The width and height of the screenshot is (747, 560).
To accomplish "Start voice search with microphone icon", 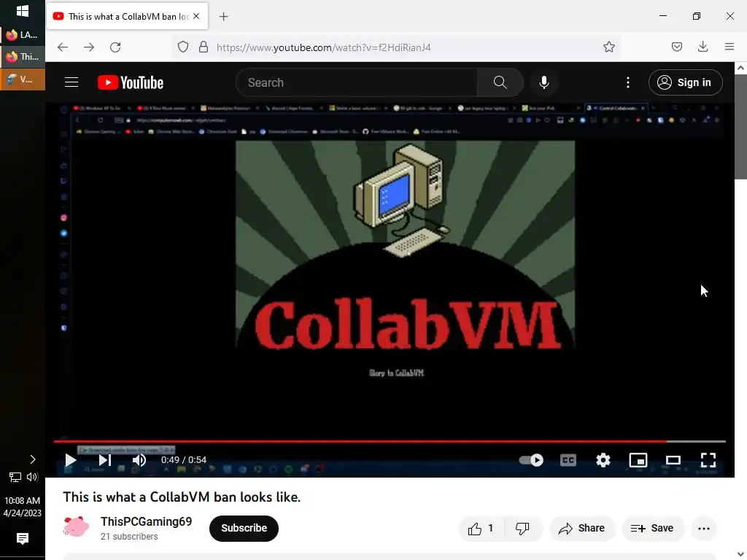I will [x=544, y=82].
